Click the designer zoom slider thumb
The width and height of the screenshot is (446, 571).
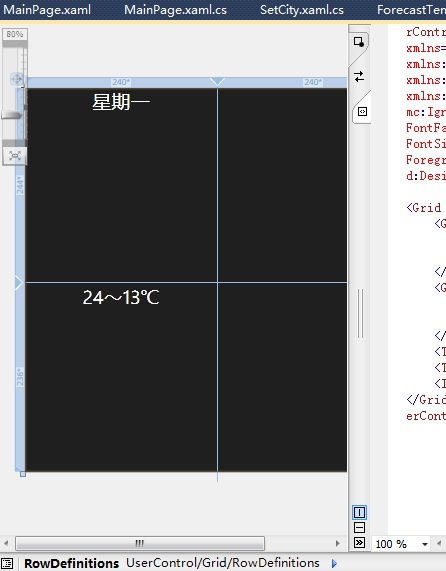point(12,115)
